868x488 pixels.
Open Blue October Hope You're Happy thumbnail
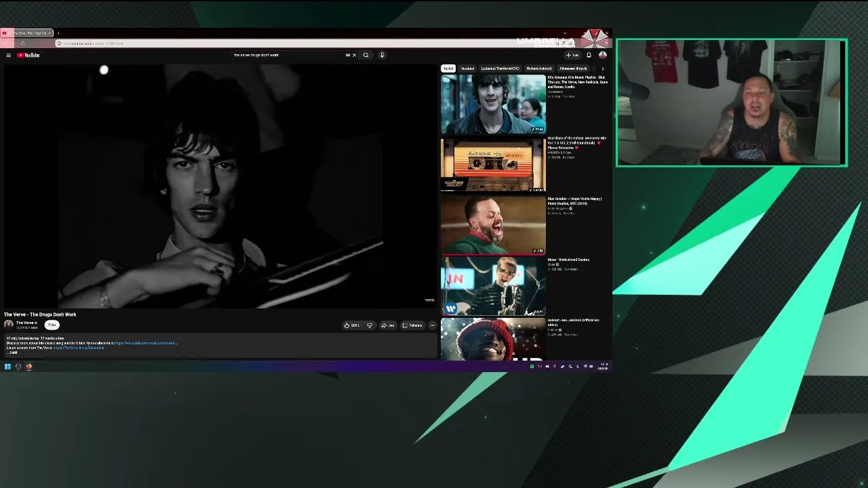(493, 225)
